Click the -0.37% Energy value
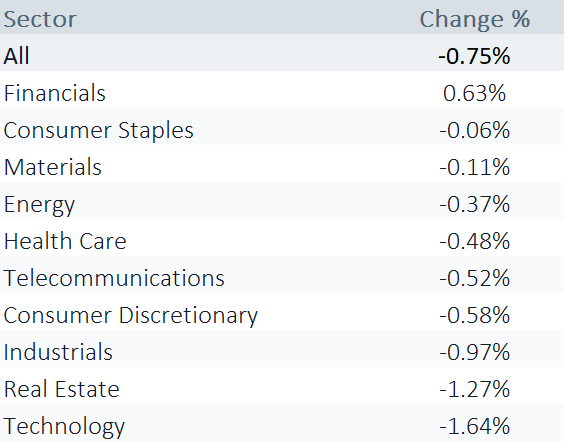This screenshot has width=564, height=442. coord(474,204)
